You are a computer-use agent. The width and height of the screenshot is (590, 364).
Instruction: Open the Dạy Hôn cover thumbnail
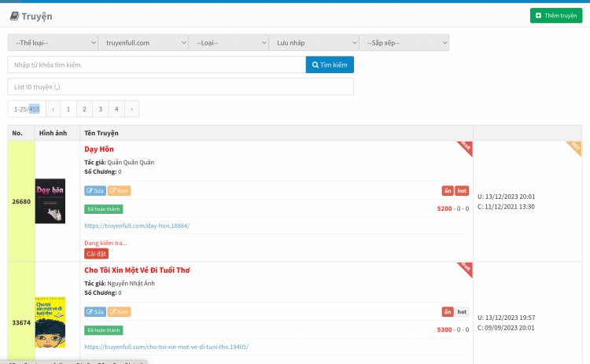pos(50,200)
